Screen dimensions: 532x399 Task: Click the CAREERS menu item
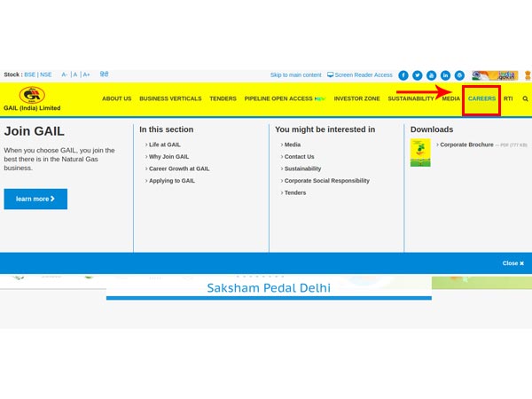tap(481, 98)
